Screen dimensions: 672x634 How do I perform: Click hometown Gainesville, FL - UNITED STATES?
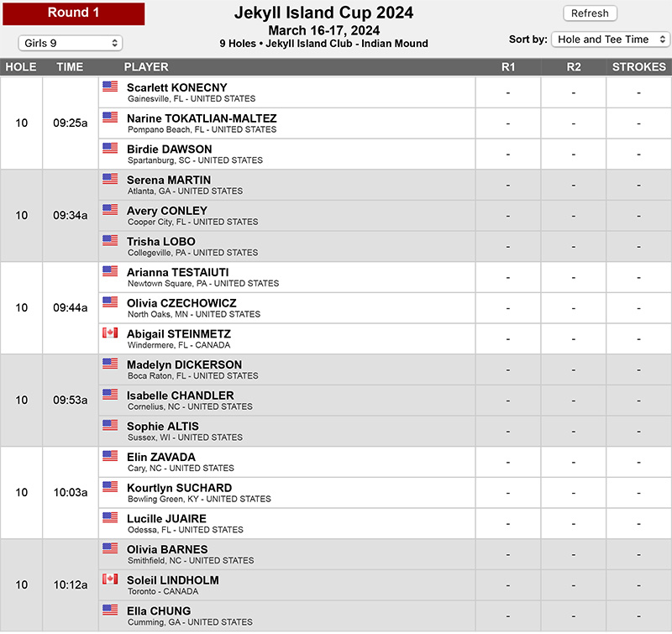[x=192, y=99]
